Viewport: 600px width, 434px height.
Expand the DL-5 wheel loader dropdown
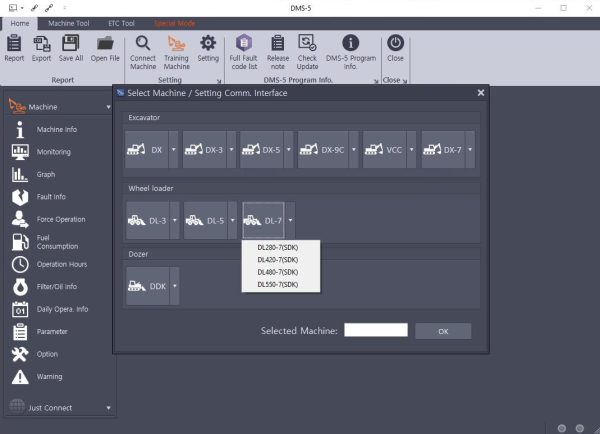pos(233,220)
